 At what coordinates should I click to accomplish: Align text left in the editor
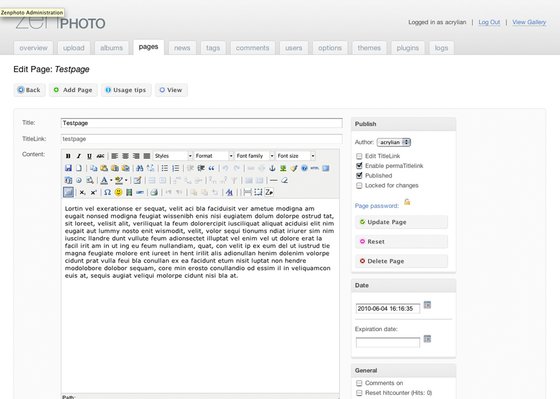(115, 156)
